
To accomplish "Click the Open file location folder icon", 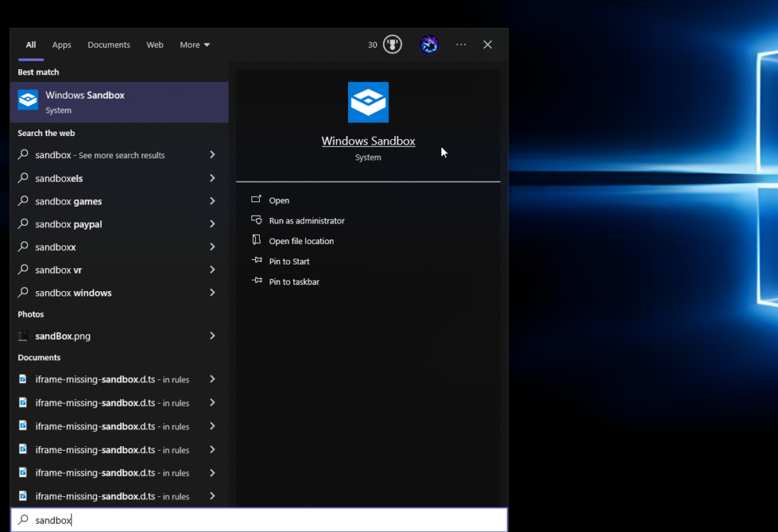I will 256,240.
